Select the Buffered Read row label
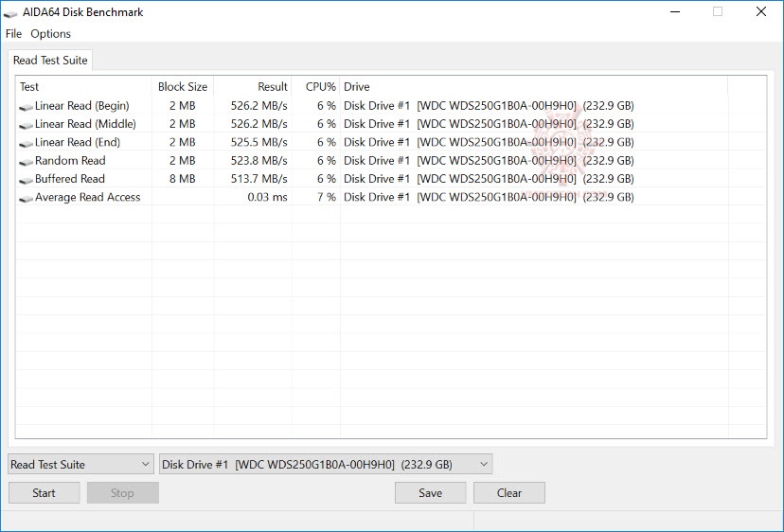The image size is (784, 532). click(x=69, y=179)
